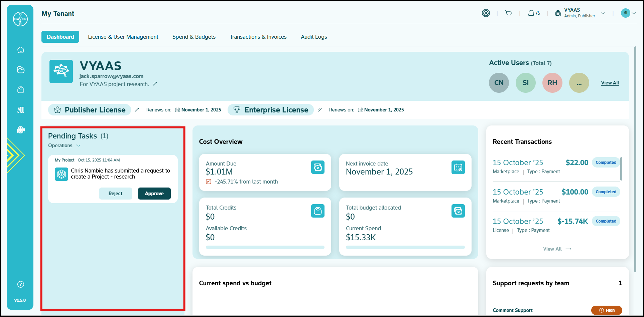Click the shopping cart icon

(508, 13)
